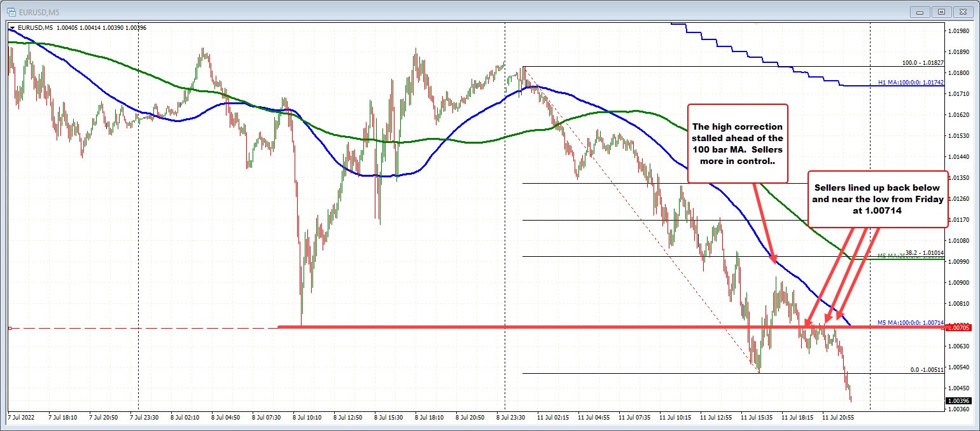
Task: Minimize the EURUSD,M5 chart window
Action: (x=919, y=11)
